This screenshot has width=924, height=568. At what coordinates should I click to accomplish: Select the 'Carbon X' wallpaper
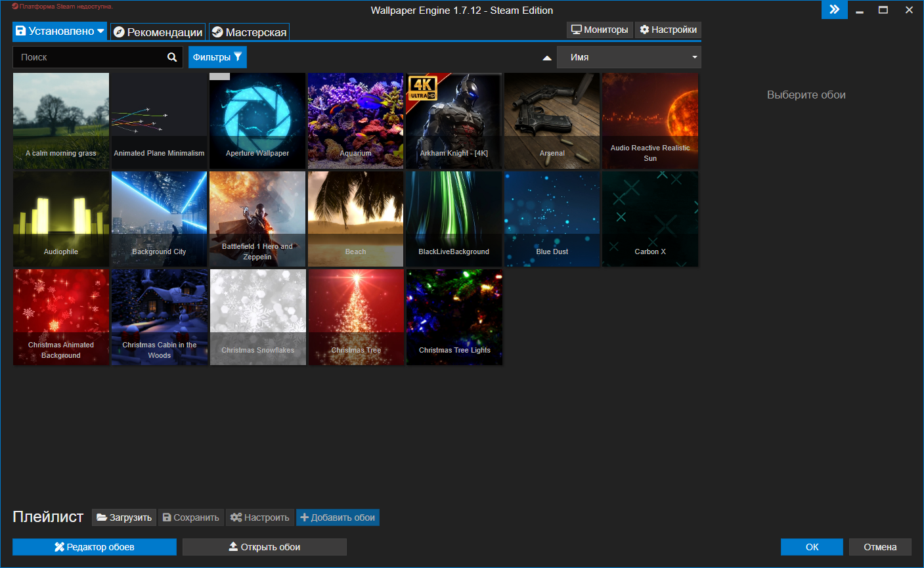pyautogui.click(x=650, y=219)
